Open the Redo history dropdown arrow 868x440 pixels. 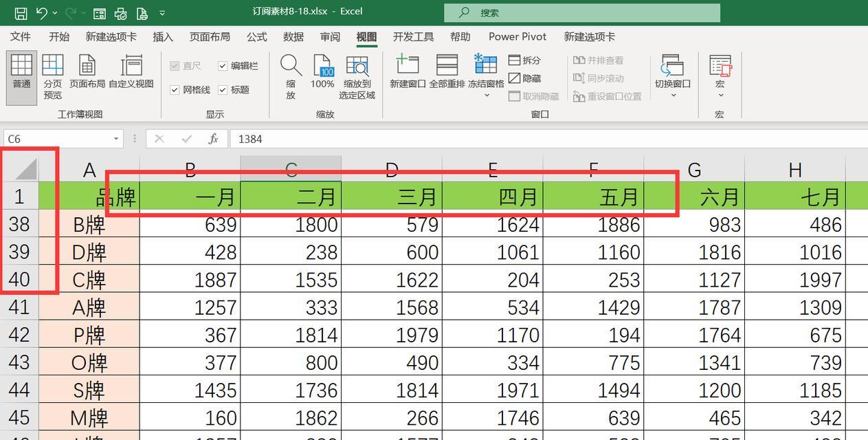83,13
